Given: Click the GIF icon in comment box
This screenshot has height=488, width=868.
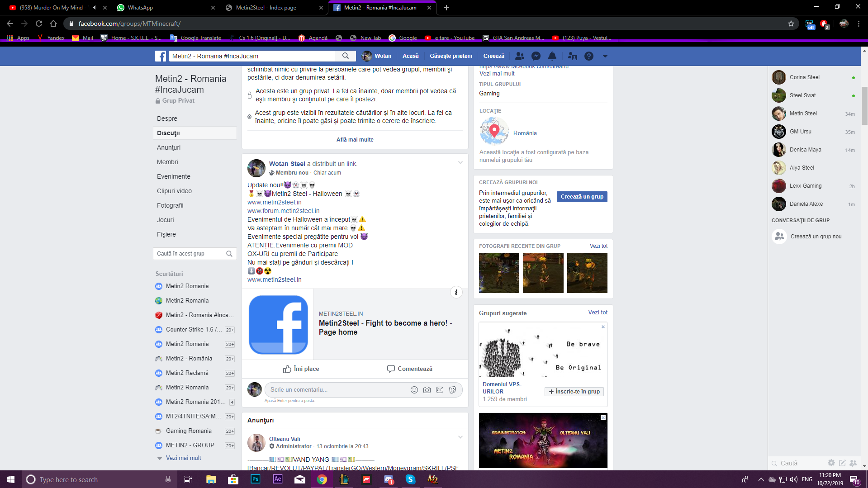Looking at the screenshot, I should tap(440, 390).
